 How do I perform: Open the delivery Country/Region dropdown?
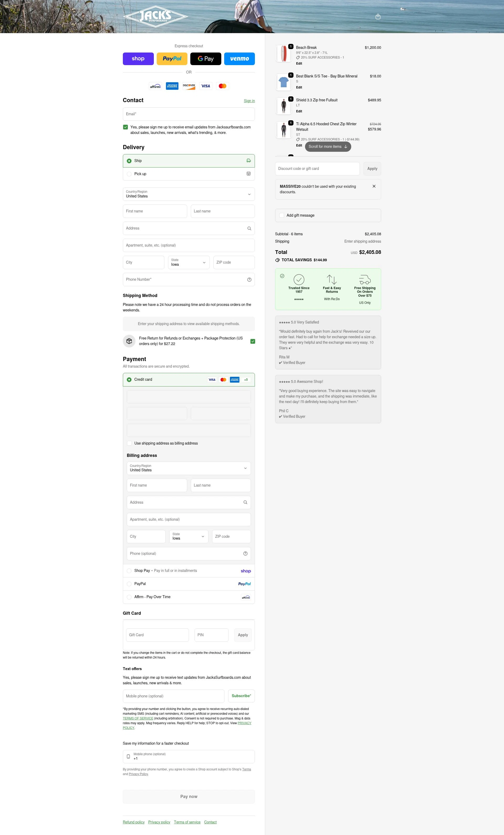(189, 194)
